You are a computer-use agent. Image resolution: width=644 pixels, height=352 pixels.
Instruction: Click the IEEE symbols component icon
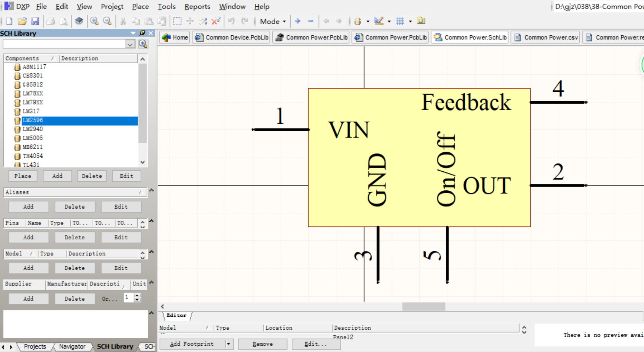[358, 21]
